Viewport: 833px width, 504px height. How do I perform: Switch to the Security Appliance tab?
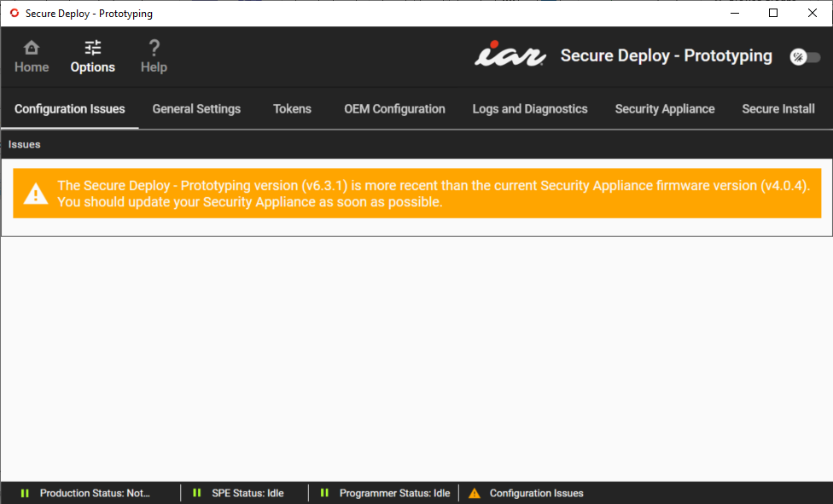pyautogui.click(x=665, y=109)
